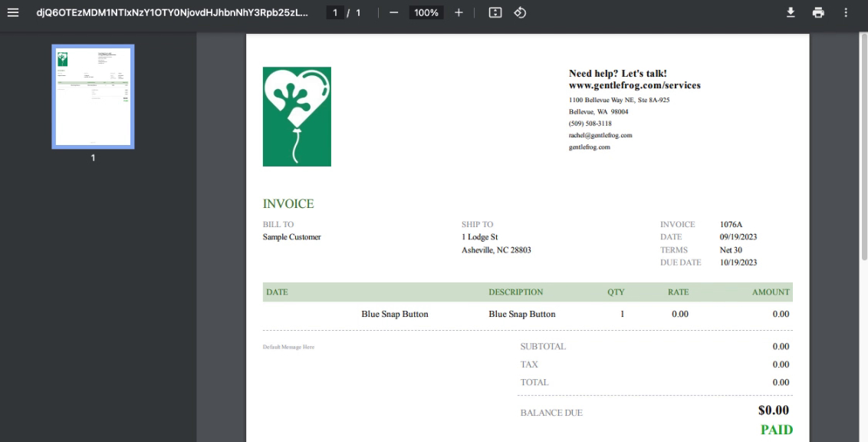Click the TAX label
868x442 pixels.
point(529,364)
